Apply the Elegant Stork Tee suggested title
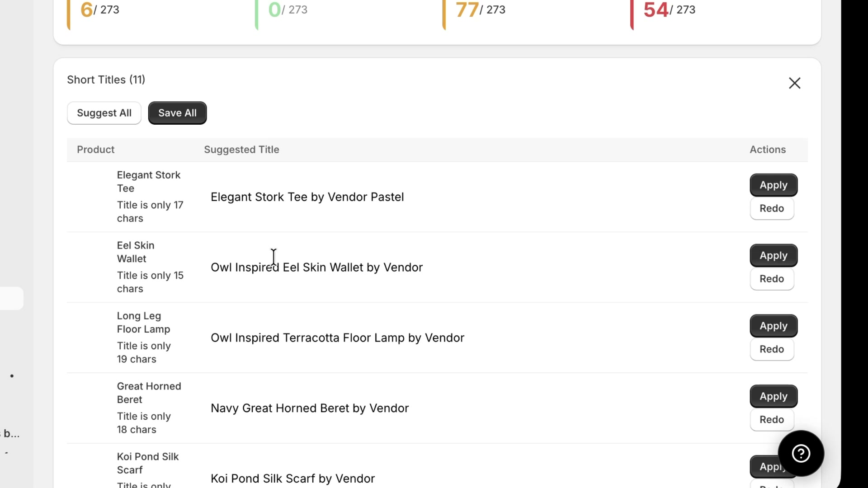This screenshot has width=868, height=488. tap(773, 185)
